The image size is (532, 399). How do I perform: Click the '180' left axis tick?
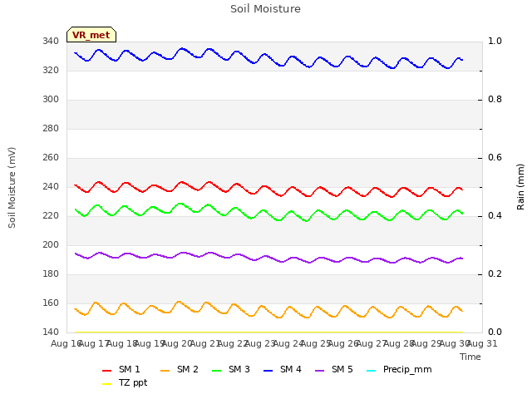(x=51, y=273)
